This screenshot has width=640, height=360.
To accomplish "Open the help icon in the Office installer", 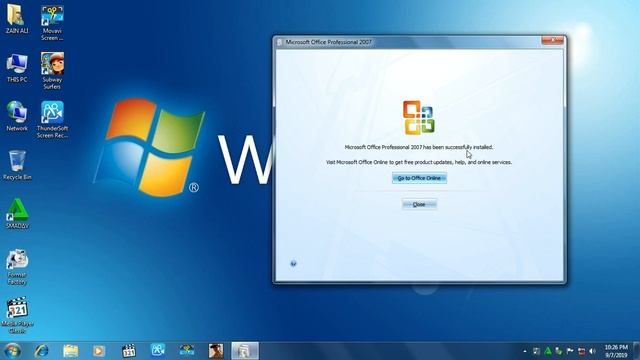I will coord(293,264).
